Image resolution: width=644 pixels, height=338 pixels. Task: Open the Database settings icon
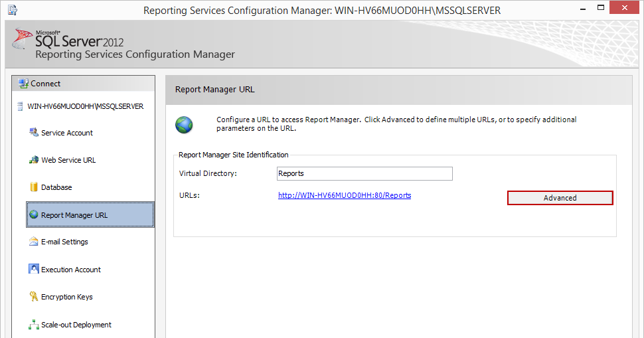(x=34, y=187)
